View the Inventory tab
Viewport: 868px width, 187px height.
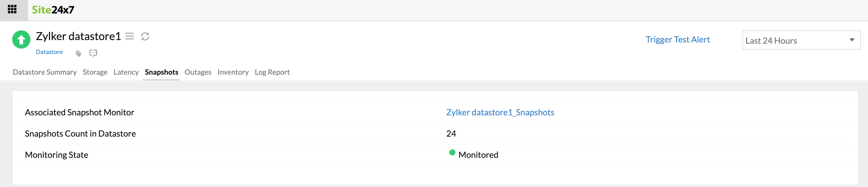pyautogui.click(x=233, y=72)
